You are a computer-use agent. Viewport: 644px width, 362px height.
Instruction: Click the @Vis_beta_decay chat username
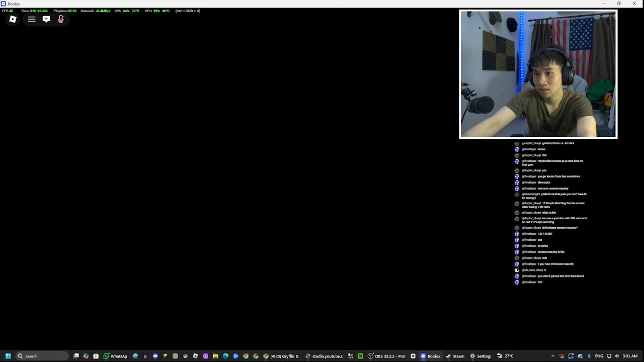(532, 270)
